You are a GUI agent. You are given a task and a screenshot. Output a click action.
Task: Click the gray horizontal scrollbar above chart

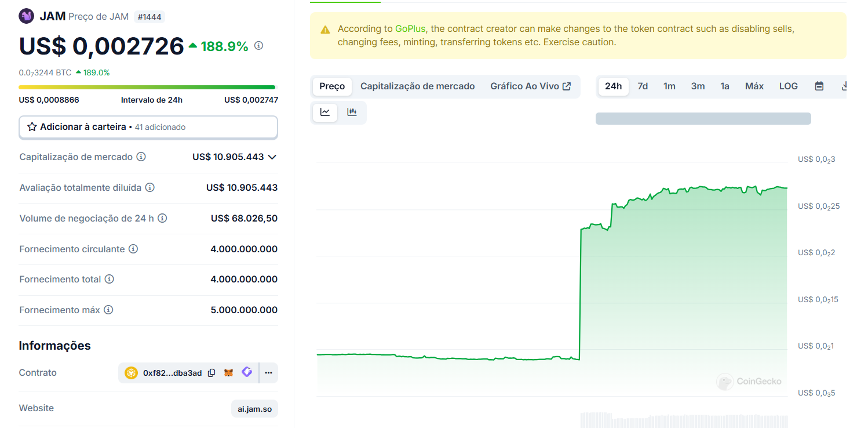[703, 118]
